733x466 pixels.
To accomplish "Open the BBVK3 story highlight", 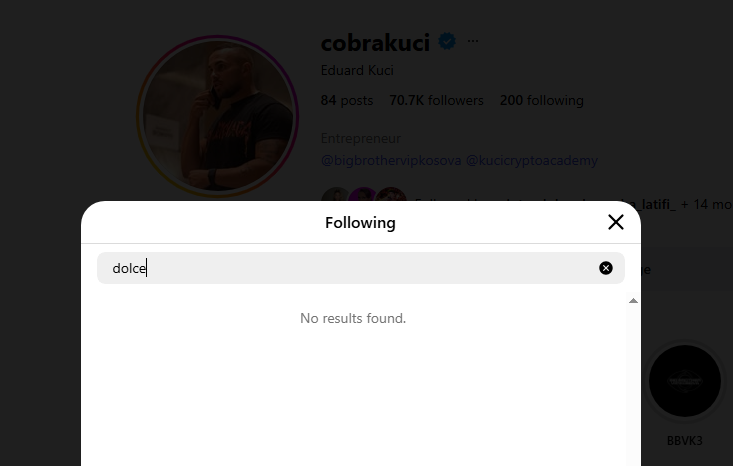I will click(x=685, y=381).
